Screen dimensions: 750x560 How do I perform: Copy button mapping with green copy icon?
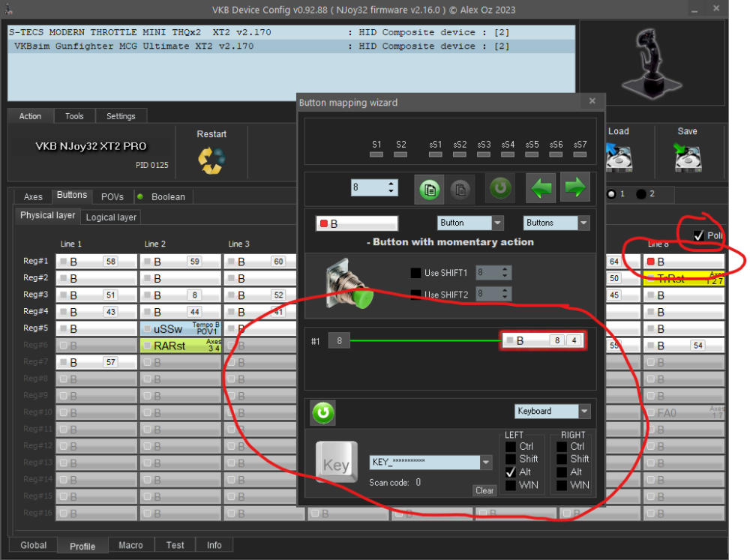(429, 189)
